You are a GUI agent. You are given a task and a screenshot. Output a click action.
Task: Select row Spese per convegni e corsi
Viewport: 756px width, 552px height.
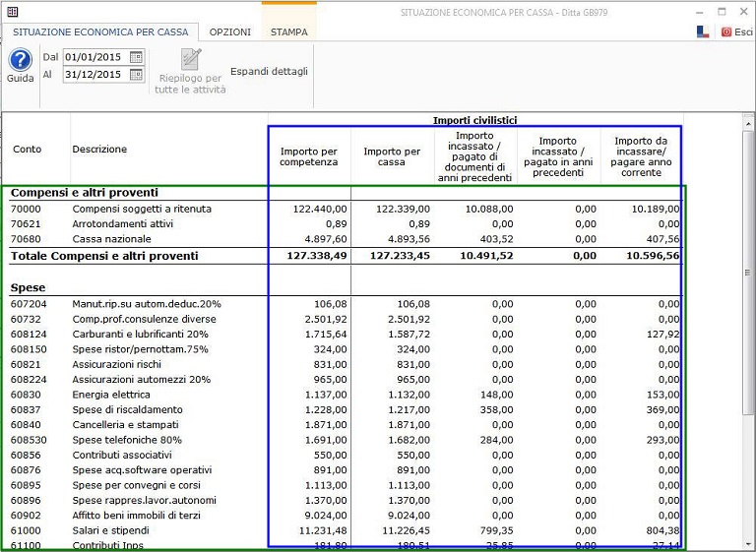(x=345, y=485)
